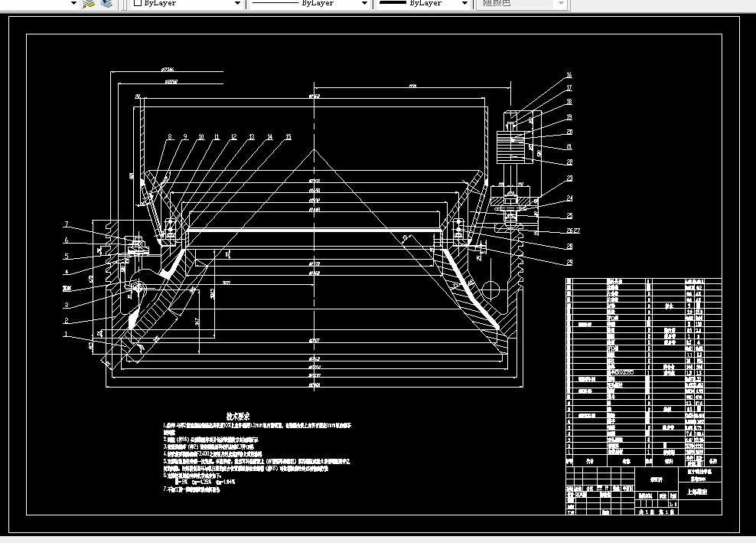Select the balloon label "3"
The image size is (756, 543).
click(x=67, y=305)
